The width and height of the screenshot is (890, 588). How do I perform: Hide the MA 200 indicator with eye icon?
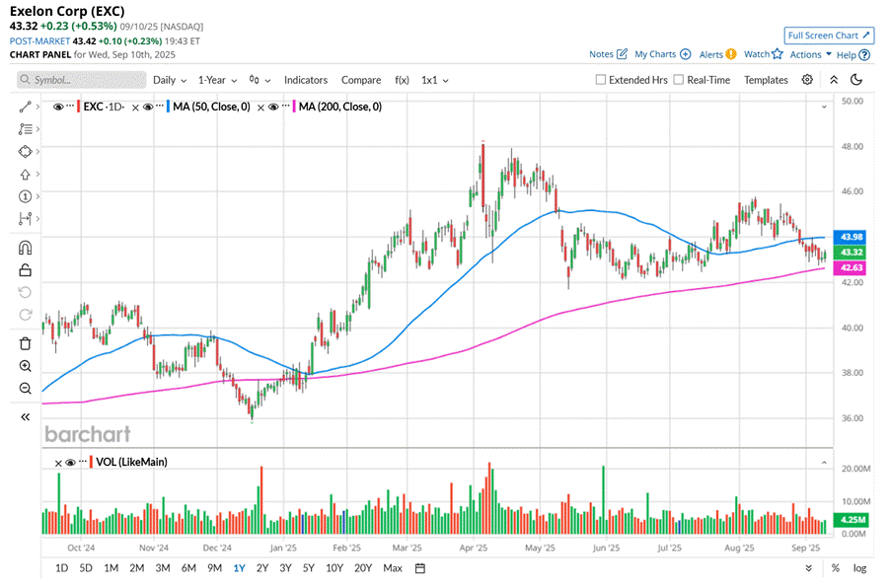coord(273,107)
